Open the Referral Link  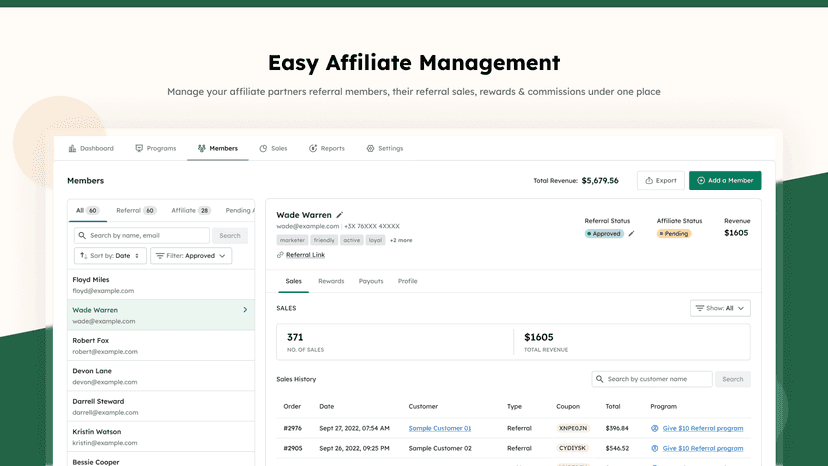point(305,255)
